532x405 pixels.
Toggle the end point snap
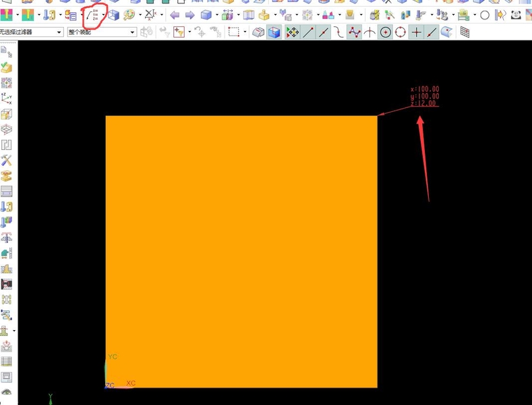pos(308,32)
